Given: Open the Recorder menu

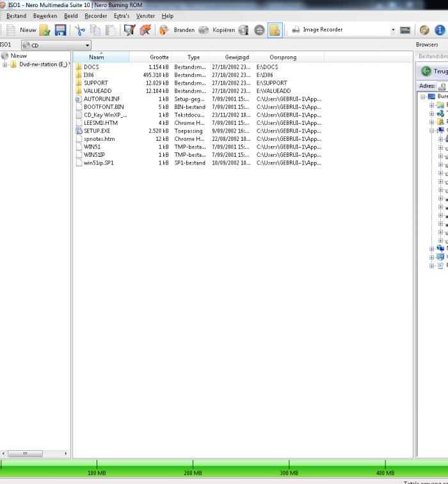Looking at the screenshot, I should click(95, 16).
